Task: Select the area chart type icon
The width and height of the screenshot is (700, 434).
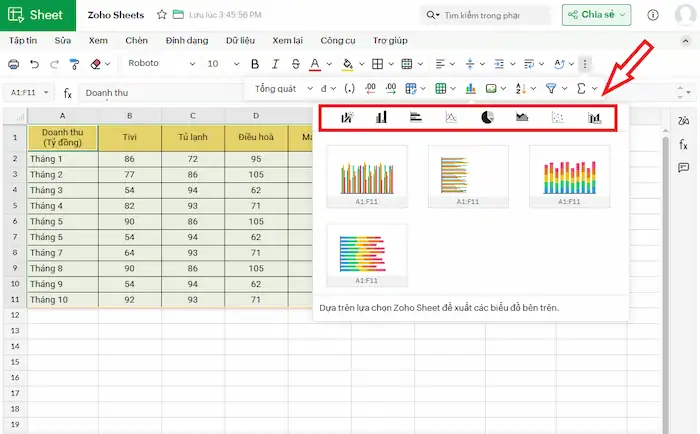Action: click(x=522, y=117)
